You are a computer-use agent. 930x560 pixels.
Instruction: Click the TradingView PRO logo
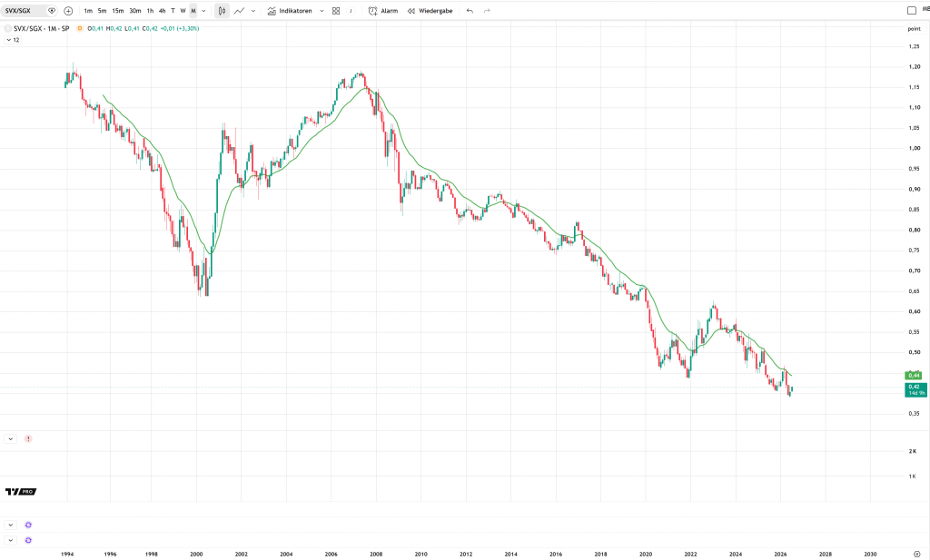pyautogui.click(x=21, y=491)
